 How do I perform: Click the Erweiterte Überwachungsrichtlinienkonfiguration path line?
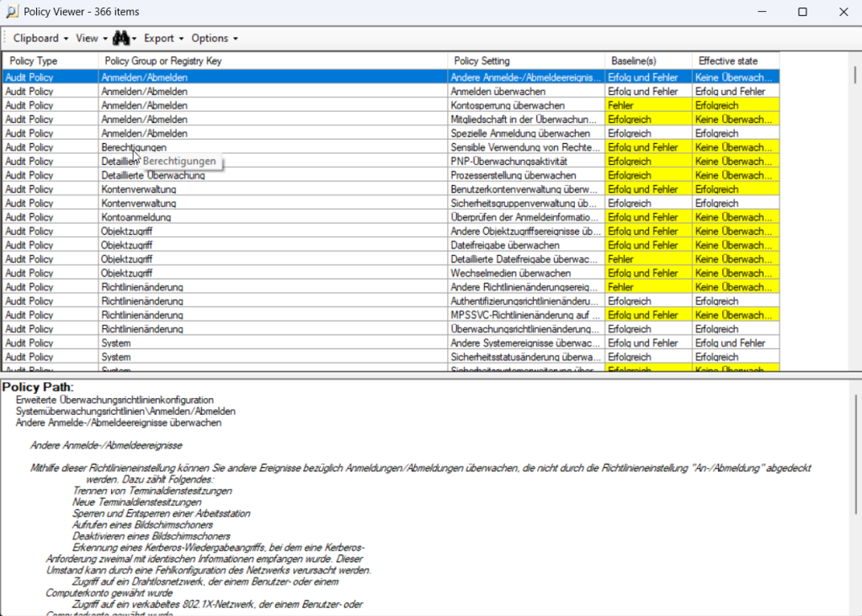114,400
